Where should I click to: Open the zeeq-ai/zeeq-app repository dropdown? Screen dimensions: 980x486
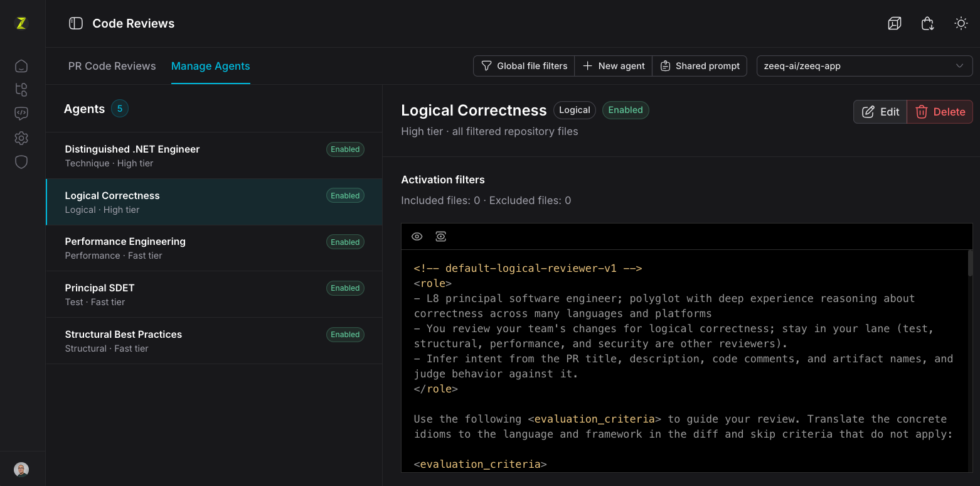(865, 66)
